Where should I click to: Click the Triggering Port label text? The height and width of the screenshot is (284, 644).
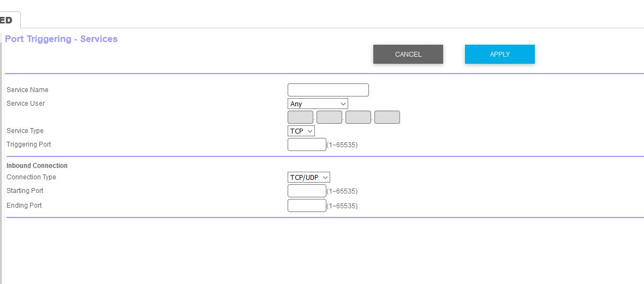pos(29,144)
